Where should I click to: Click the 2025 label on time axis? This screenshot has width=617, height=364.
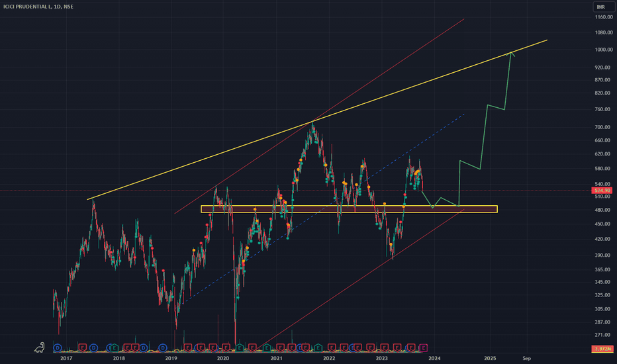490,358
